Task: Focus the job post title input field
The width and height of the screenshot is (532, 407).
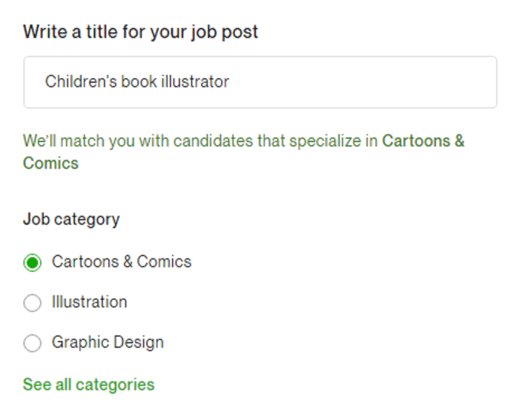Action: [x=260, y=82]
